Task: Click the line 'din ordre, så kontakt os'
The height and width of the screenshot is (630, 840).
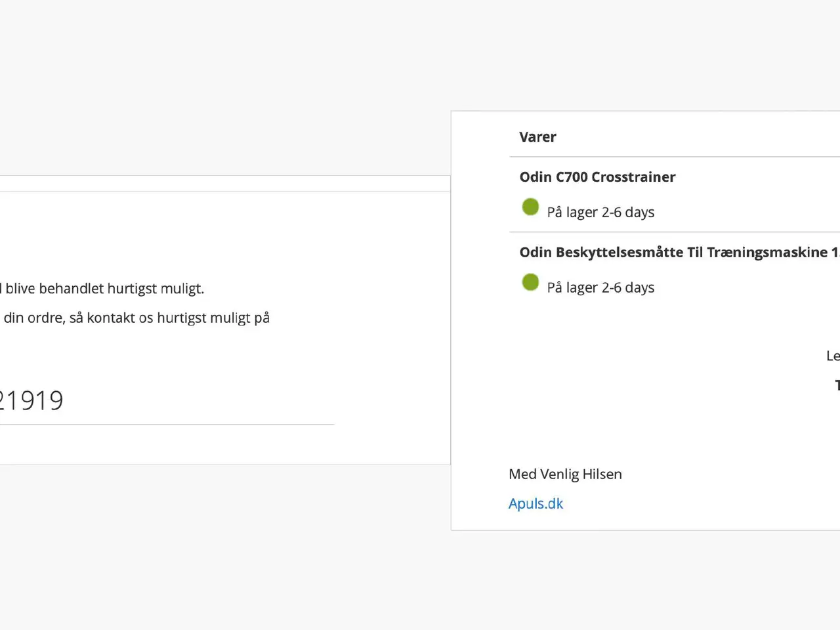Action: [135, 318]
